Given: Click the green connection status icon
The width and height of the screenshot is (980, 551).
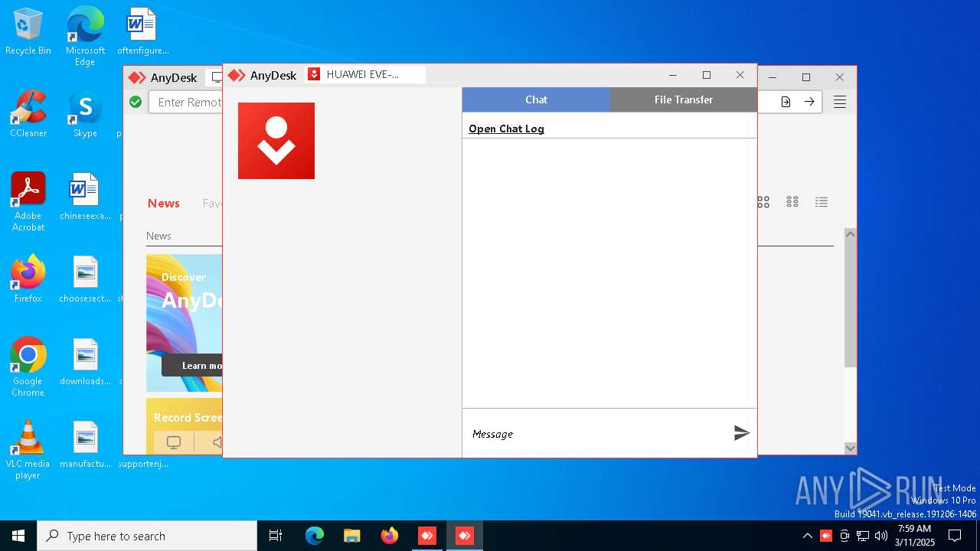Looking at the screenshot, I should tap(136, 102).
